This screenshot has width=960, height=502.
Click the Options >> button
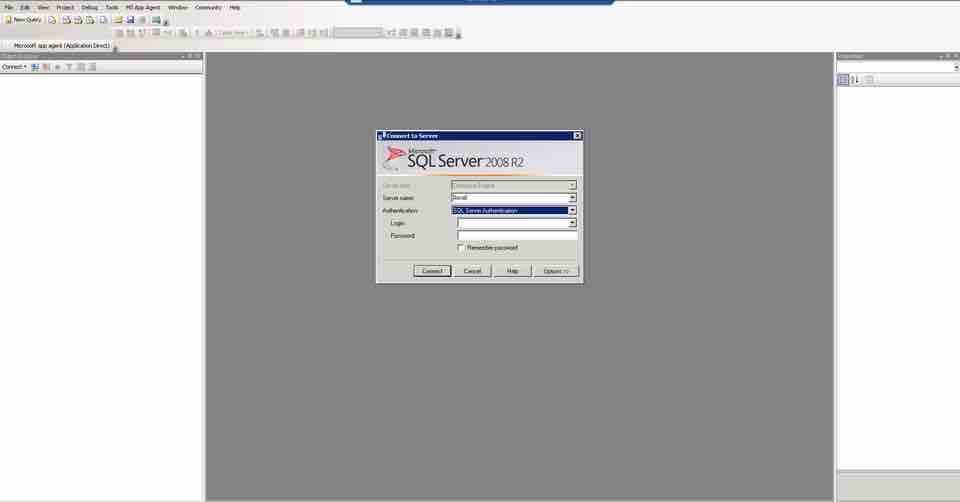(556, 271)
